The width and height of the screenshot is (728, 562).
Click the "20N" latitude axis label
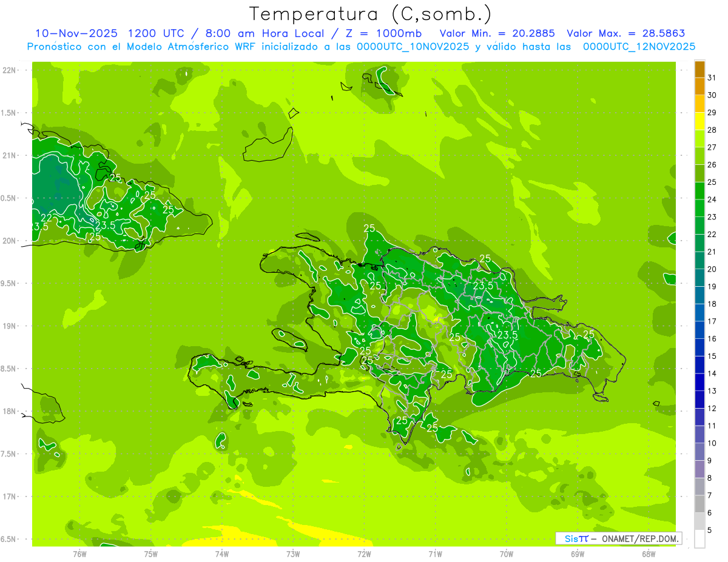click(9, 241)
